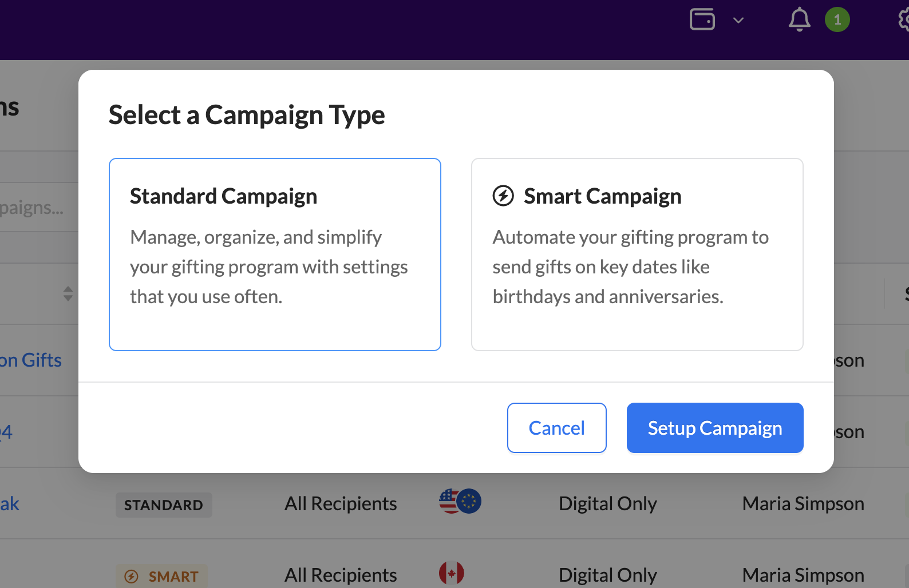Click the Smart Campaign lightning bolt icon
Viewport: 909px width, 588px height.
click(x=503, y=196)
